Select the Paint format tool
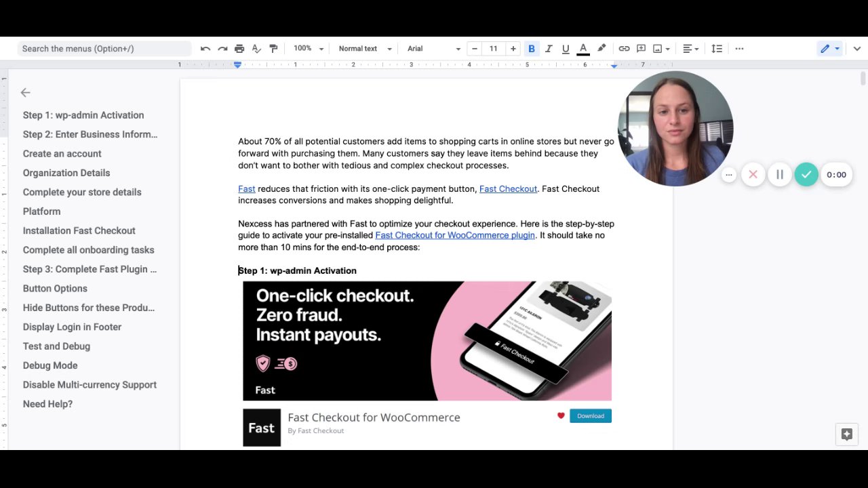This screenshot has height=488, width=868. tap(273, 49)
